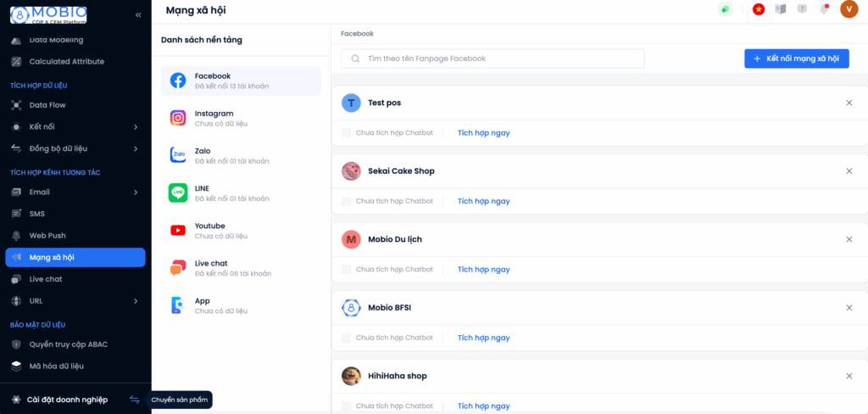This screenshot has width=868, height=414.
Task: Click Tích hợp ngay for Mobio BFSI
Action: [x=484, y=338]
